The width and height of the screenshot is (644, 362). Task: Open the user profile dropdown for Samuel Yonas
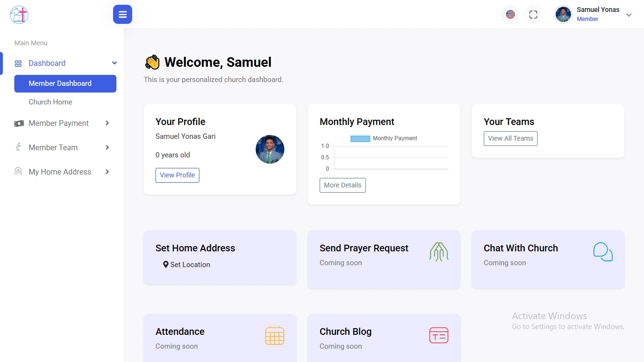click(x=629, y=15)
